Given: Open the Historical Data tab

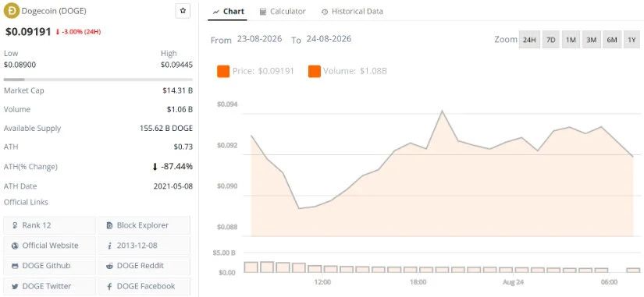Looking at the screenshot, I should (352, 12).
